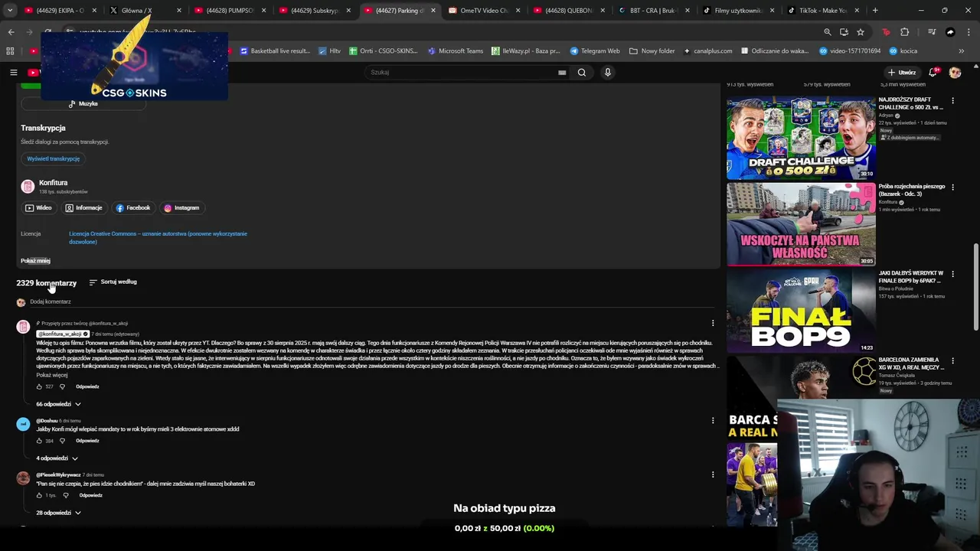Expand pinned comment with Pokaż więcej

52,375
